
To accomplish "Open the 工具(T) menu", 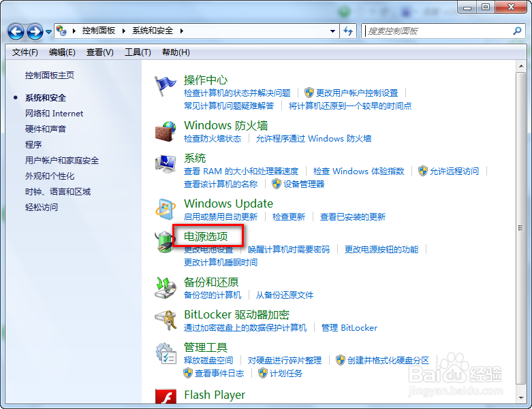I will point(138,52).
